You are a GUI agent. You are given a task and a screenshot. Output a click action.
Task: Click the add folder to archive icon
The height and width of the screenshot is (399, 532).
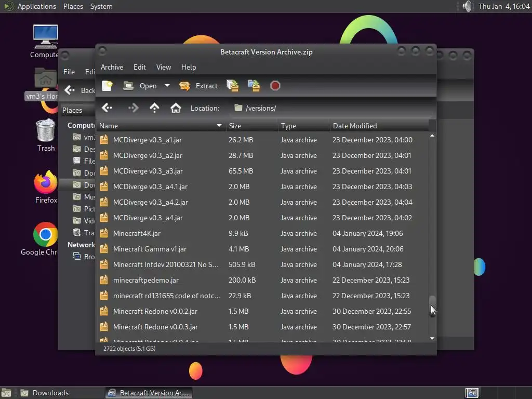pos(254,86)
